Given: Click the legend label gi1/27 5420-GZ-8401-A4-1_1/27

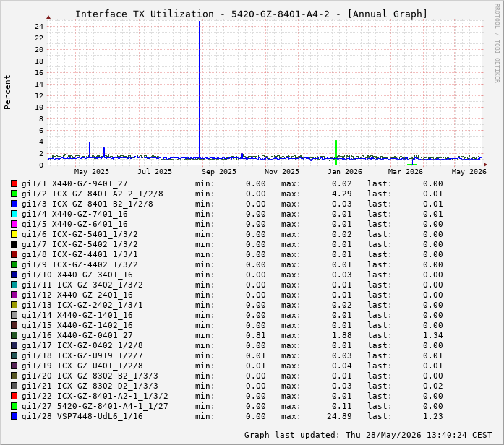Looking at the screenshot, I should [x=95, y=406].
